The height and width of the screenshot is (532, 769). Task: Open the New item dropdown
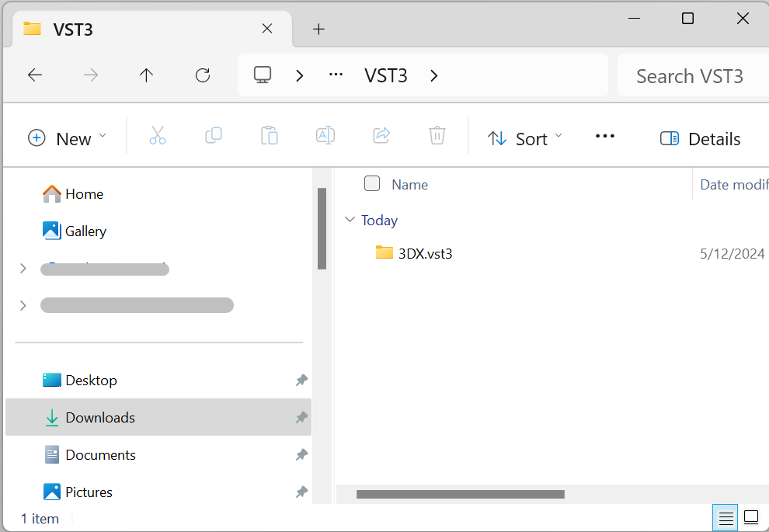67,138
